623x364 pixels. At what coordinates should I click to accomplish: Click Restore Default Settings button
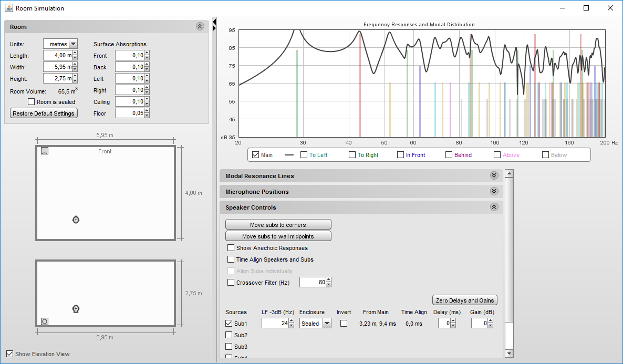coord(44,113)
